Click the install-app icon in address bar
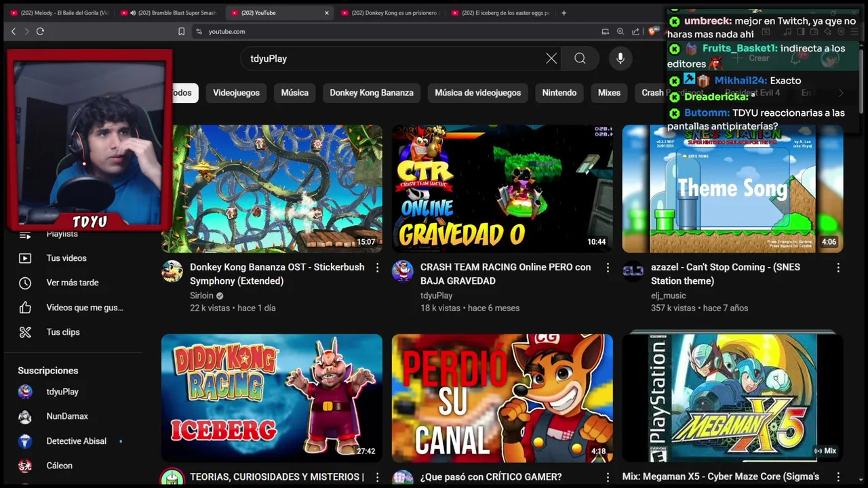This screenshot has height=488, width=868. point(605,31)
